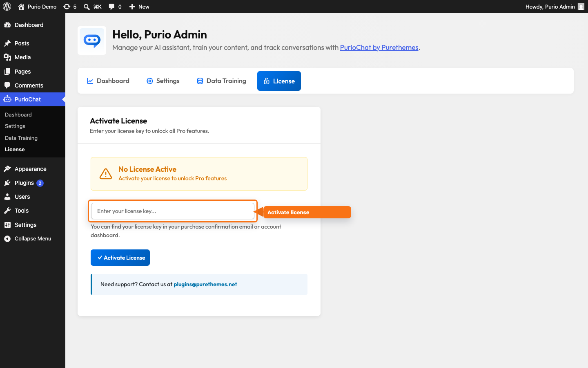Open PurioChat submenu Settings
The height and width of the screenshot is (368, 588).
pyautogui.click(x=15, y=126)
